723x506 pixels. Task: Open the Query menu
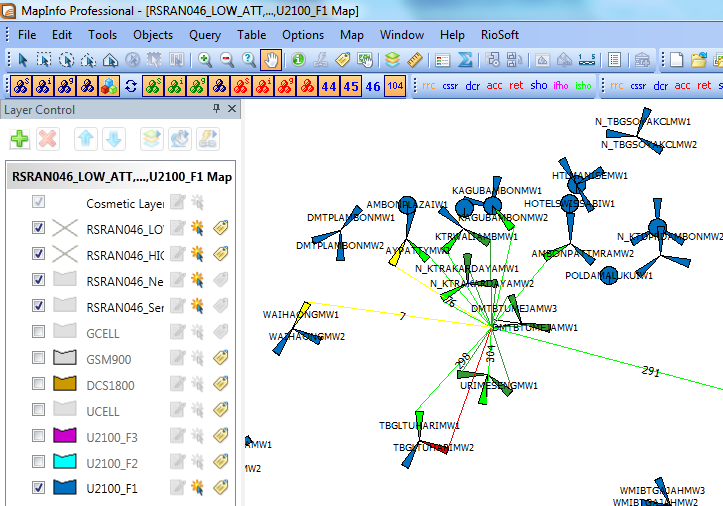205,35
